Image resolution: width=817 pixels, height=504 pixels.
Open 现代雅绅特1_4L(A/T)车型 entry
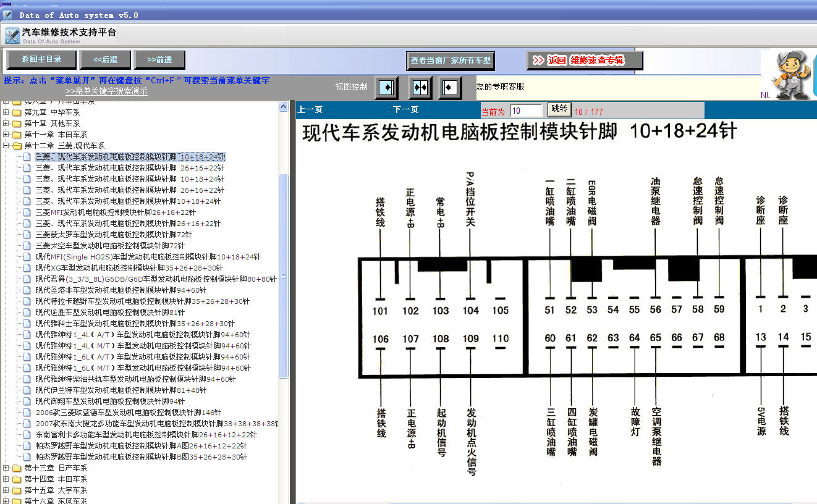click(x=143, y=335)
